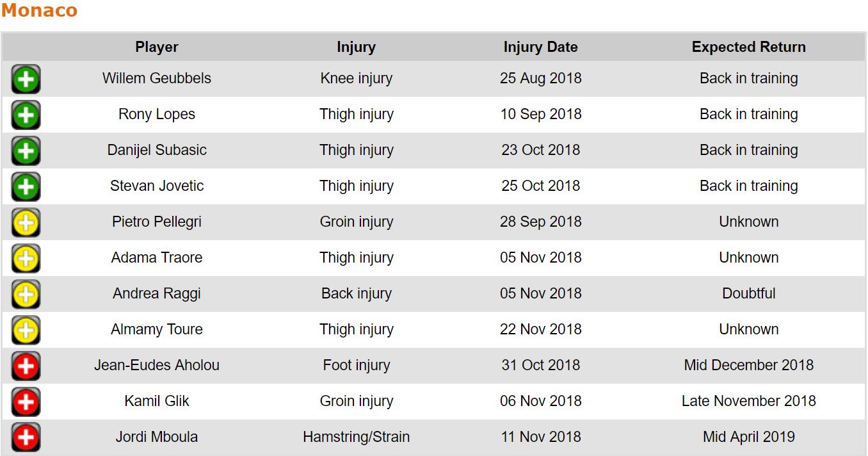Click green status icon beside Stevan Jovetic
This screenshot has height=456, width=868.
point(26,187)
